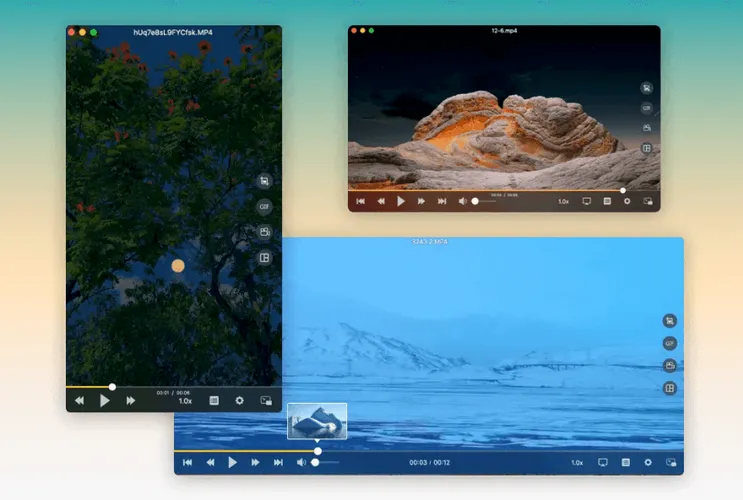Image resolution: width=743 pixels, height=500 pixels.
Task: Play the hUq7e8sL9FYCfsk.MP4 video
Action: coord(104,400)
